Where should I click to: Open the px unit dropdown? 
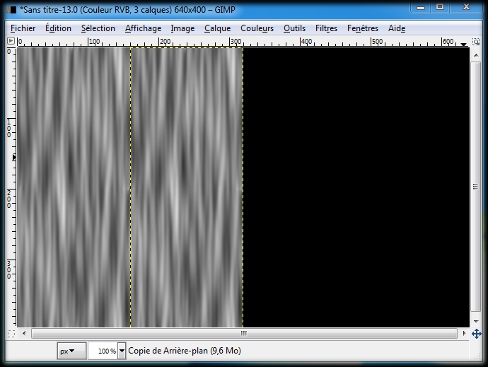pos(71,351)
